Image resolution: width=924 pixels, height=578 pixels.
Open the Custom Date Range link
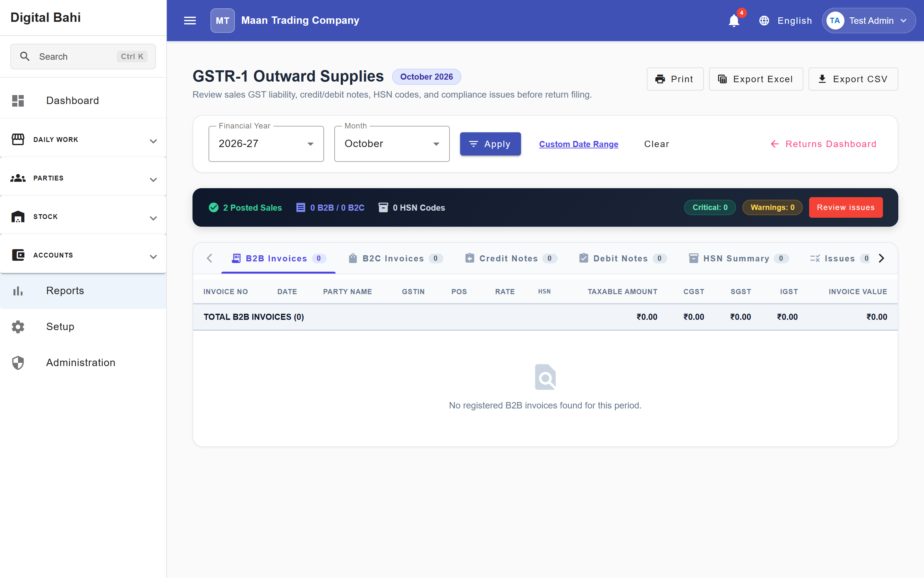(x=578, y=144)
